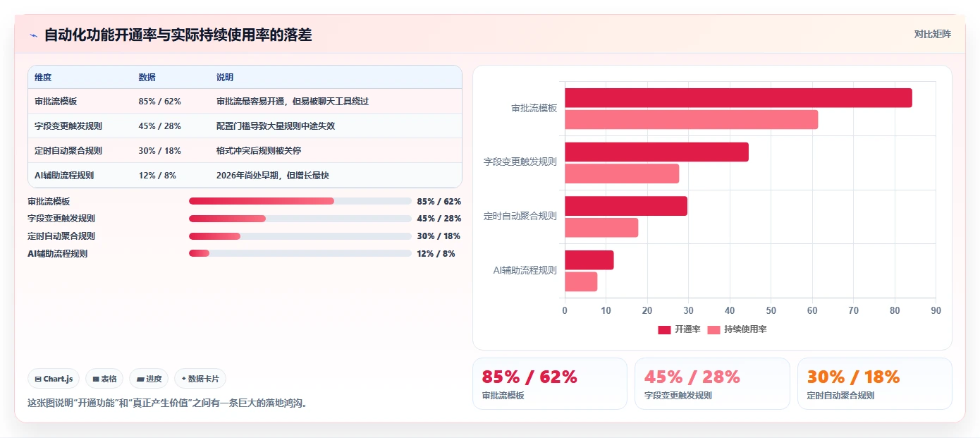Click the 格式冲突后规则被关停 cell
The image size is (980, 438).
pyautogui.click(x=259, y=151)
